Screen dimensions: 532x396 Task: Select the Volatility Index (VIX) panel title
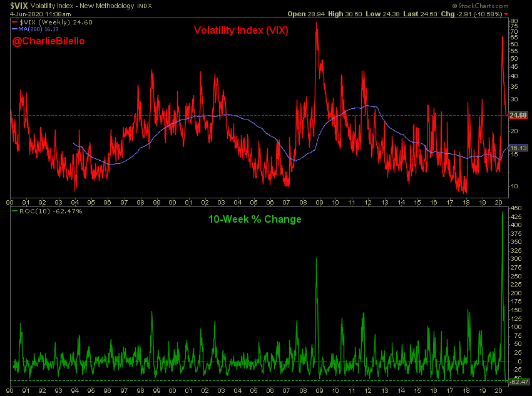[240, 30]
